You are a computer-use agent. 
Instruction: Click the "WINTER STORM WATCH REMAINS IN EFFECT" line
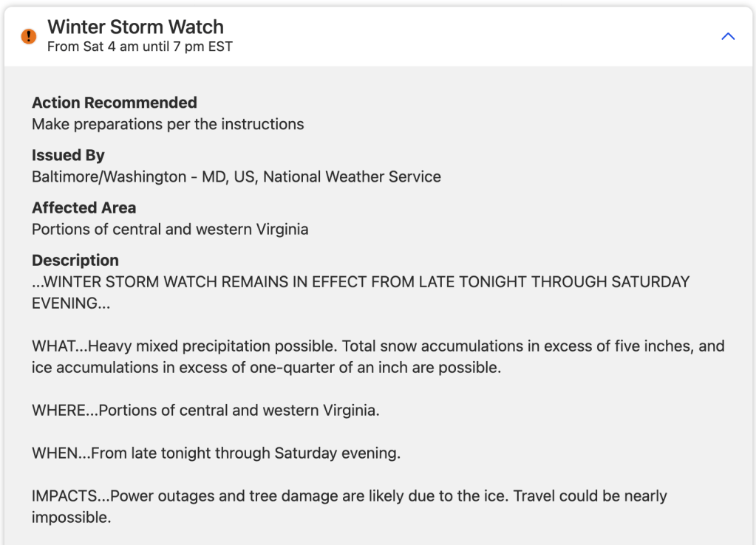pos(361,281)
